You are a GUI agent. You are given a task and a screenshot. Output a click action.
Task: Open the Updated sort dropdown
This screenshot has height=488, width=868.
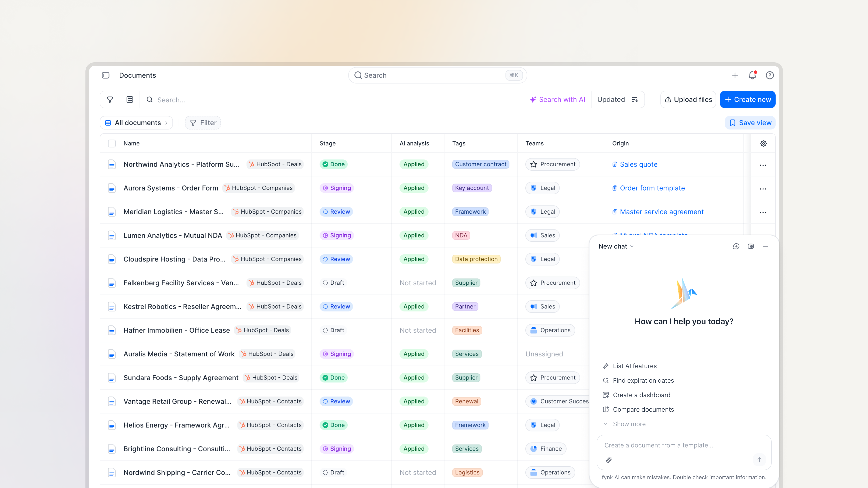pyautogui.click(x=618, y=100)
